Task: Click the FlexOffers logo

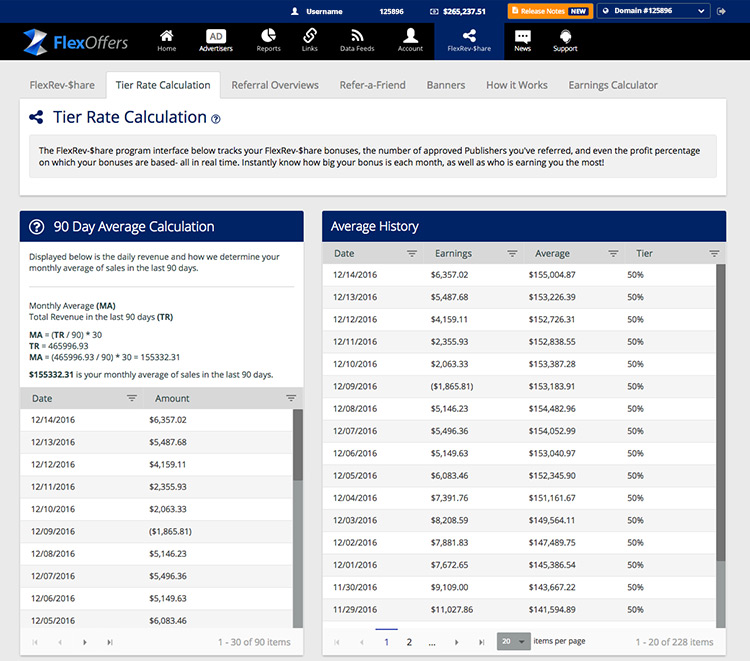Action: (76, 42)
